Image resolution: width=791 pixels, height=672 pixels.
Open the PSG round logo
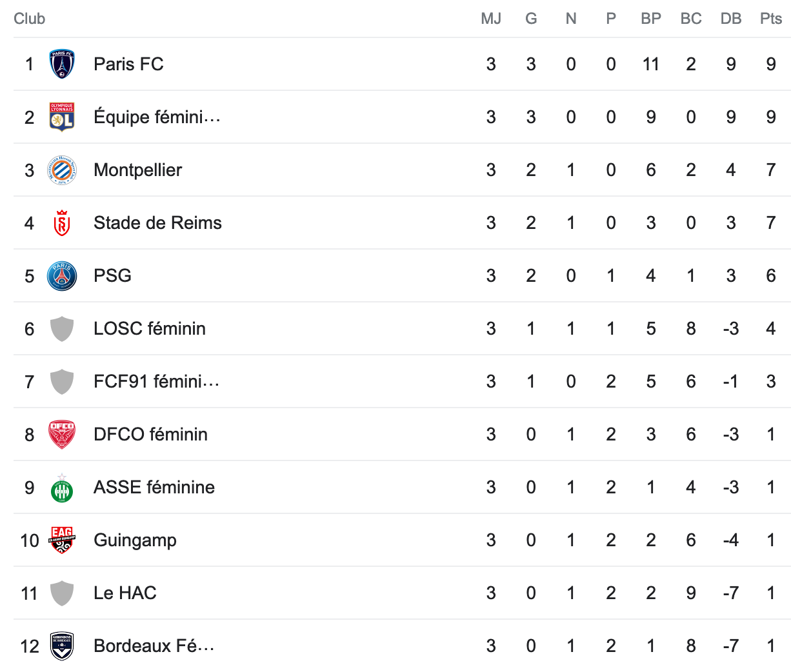click(62, 276)
